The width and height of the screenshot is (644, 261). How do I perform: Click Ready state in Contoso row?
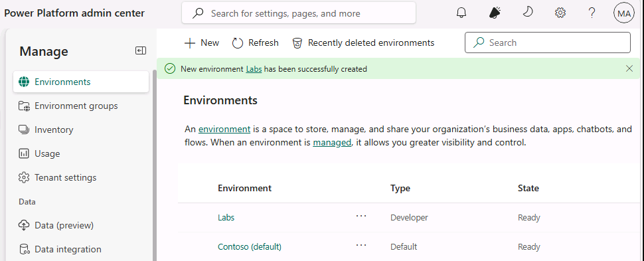click(x=529, y=246)
